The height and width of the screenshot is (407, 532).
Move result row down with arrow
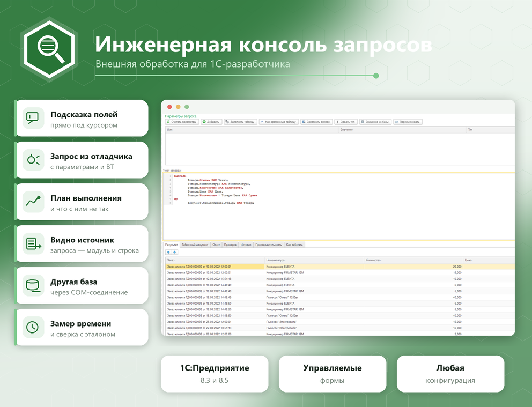click(x=174, y=252)
